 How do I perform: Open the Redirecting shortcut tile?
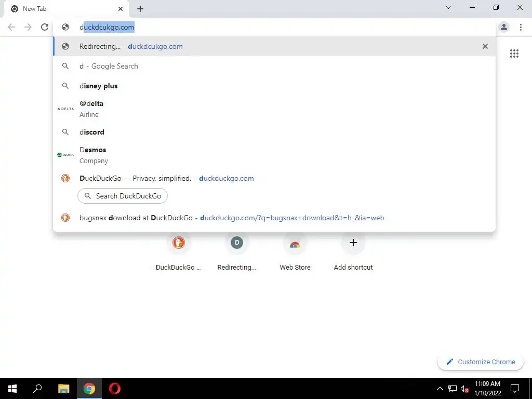(x=237, y=252)
